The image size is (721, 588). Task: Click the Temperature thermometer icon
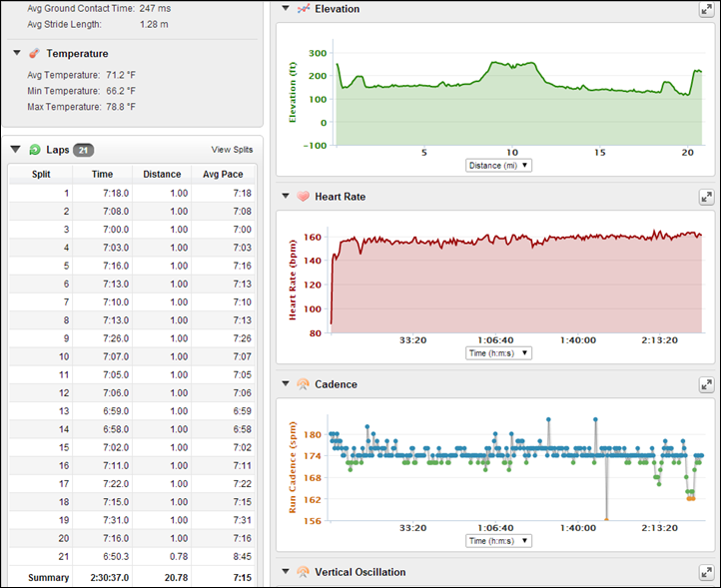pos(34,53)
